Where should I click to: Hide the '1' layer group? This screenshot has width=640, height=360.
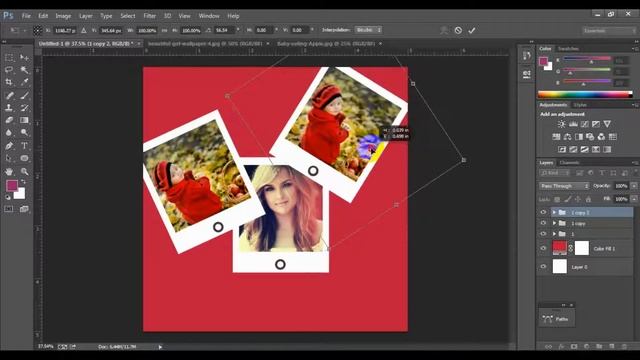543,234
